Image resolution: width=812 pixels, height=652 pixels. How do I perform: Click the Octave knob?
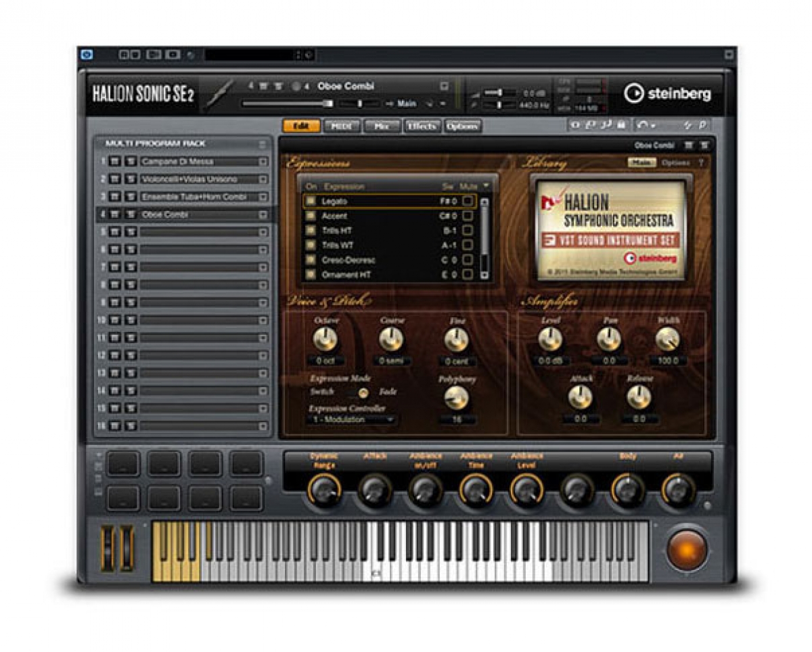click(x=325, y=339)
